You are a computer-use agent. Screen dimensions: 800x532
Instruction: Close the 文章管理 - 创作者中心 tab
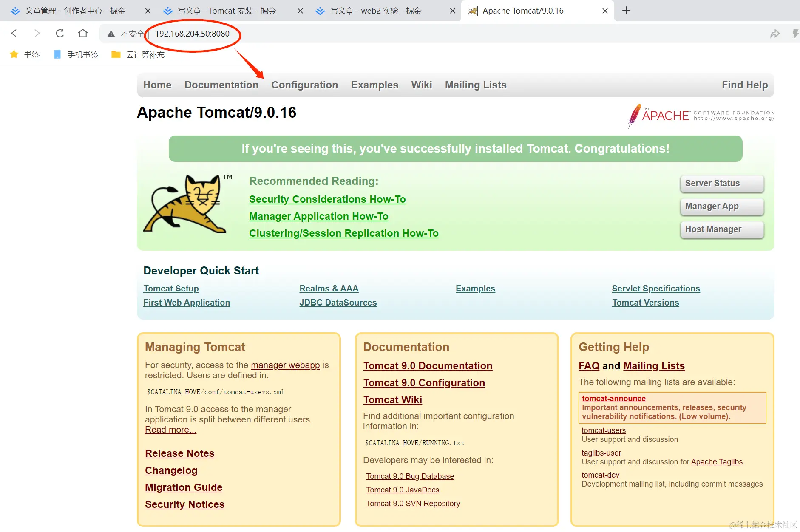pyautogui.click(x=148, y=11)
